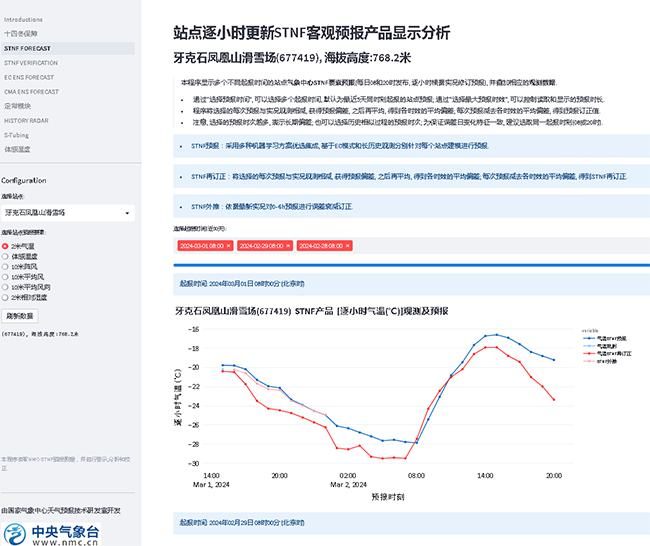Remove the 2024-03-01 08:00 tag

229,245
